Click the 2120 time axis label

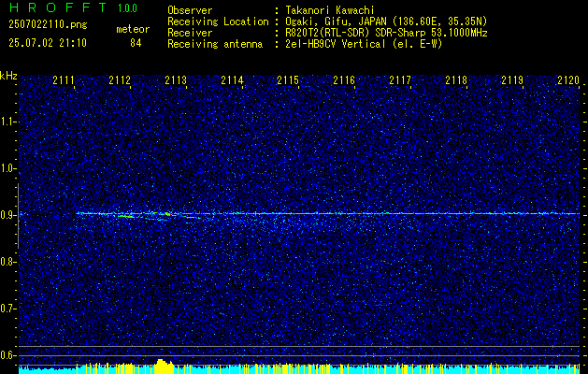pyautogui.click(x=568, y=79)
